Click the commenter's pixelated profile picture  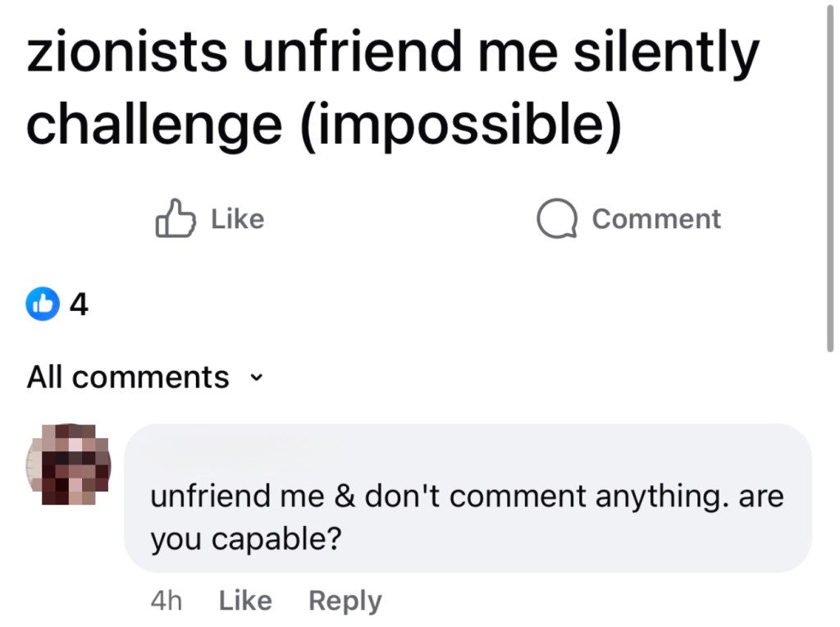(69, 464)
